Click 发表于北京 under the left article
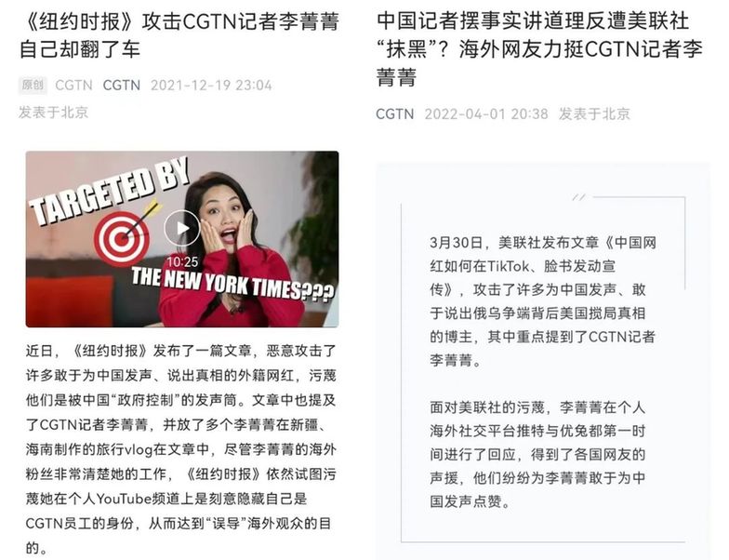 [x=54, y=112]
